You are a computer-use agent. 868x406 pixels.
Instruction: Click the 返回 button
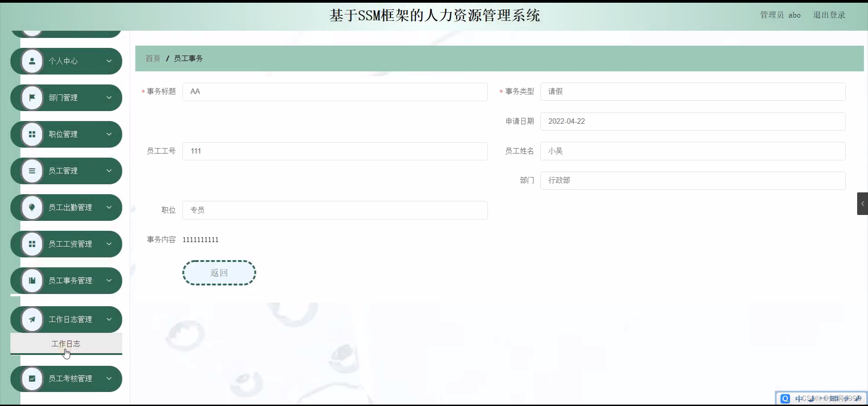(x=219, y=273)
